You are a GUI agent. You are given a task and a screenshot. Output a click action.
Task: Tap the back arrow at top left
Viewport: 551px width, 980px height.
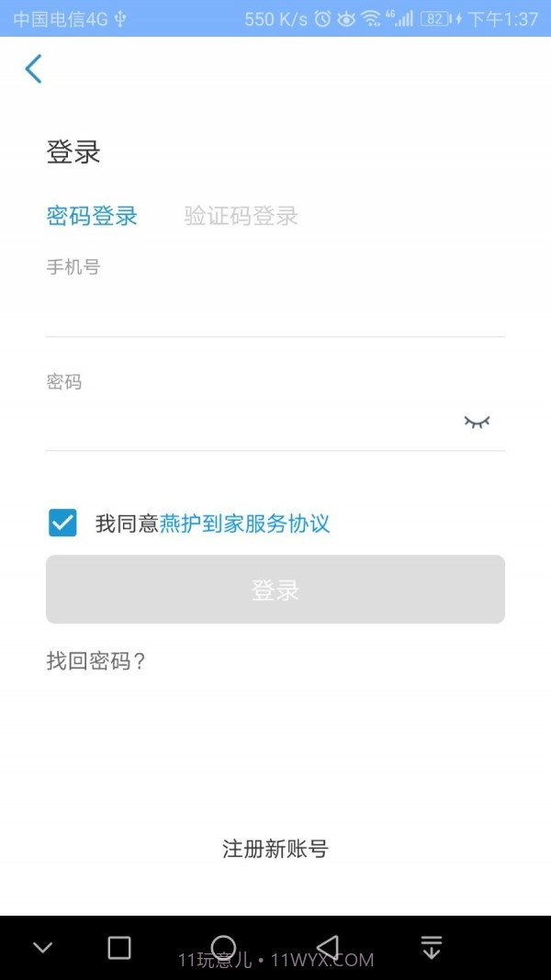pyautogui.click(x=33, y=68)
